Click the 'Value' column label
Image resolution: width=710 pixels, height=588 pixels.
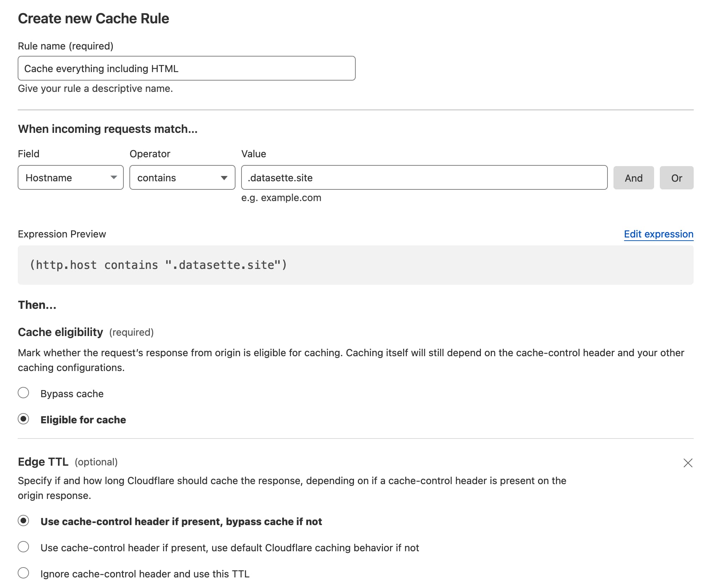click(254, 154)
